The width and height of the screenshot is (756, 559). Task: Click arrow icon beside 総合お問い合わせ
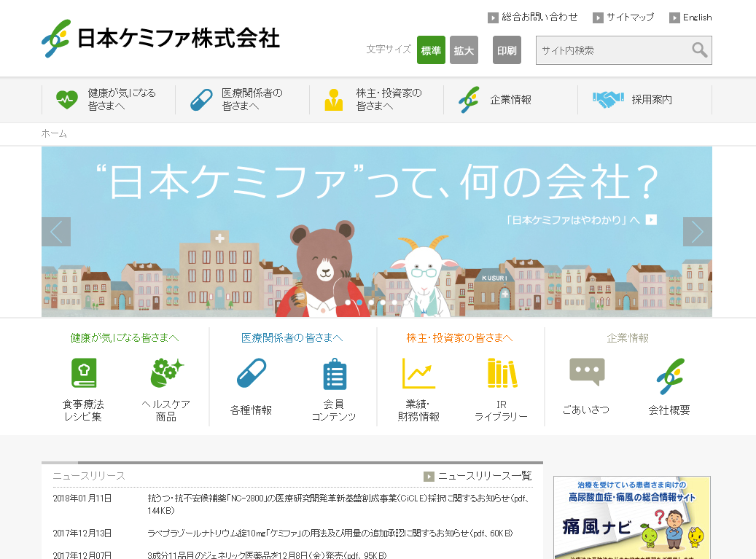coord(493,17)
